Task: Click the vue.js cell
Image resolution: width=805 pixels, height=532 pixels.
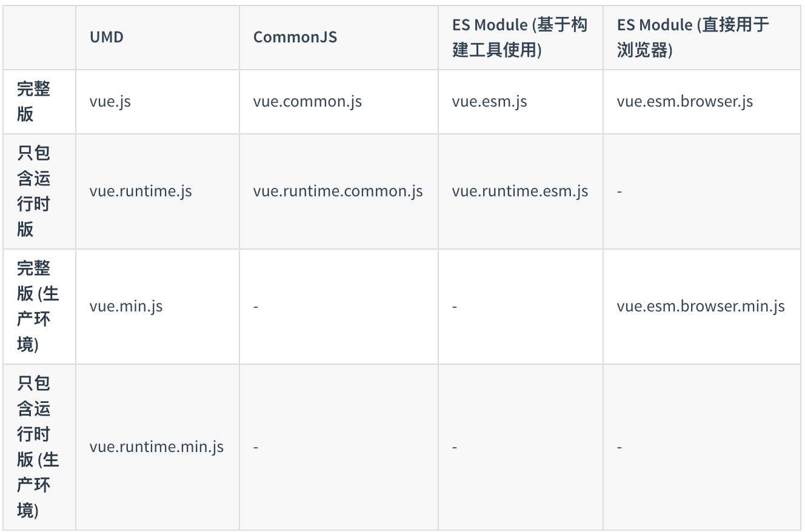Action: pyautogui.click(x=110, y=101)
